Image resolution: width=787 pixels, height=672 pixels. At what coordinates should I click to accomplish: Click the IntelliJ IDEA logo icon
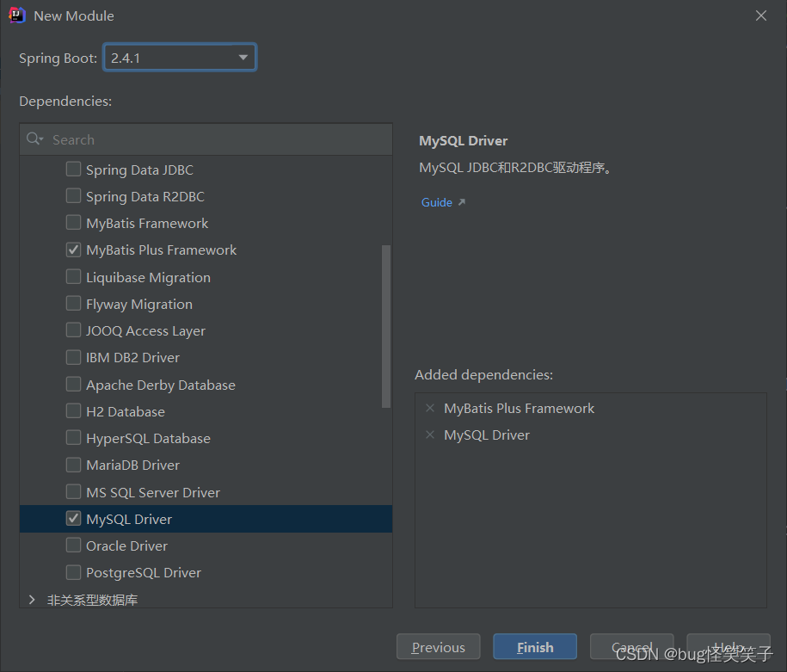(17, 15)
